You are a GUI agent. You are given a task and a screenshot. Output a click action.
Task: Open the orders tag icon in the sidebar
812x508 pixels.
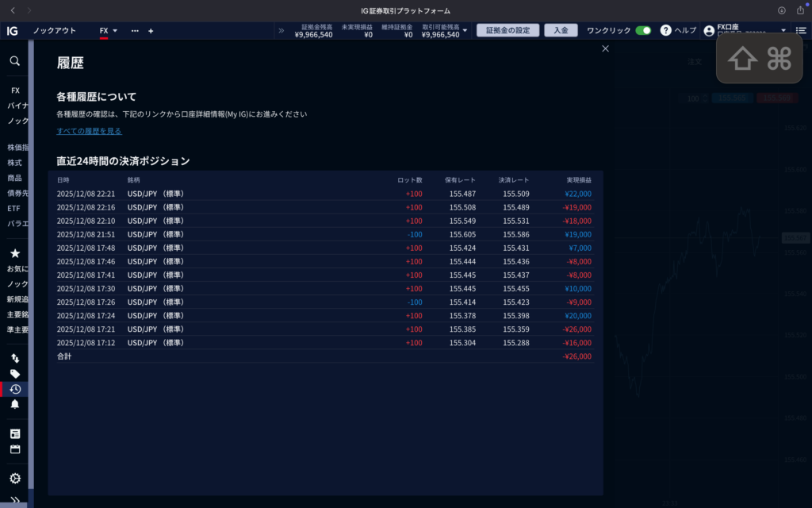14,374
